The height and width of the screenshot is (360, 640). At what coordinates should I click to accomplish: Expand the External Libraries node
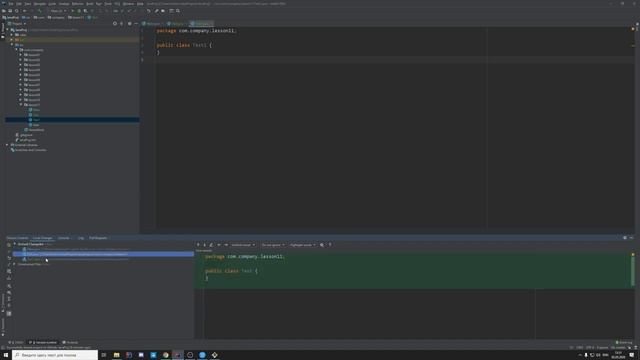tap(7, 145)
